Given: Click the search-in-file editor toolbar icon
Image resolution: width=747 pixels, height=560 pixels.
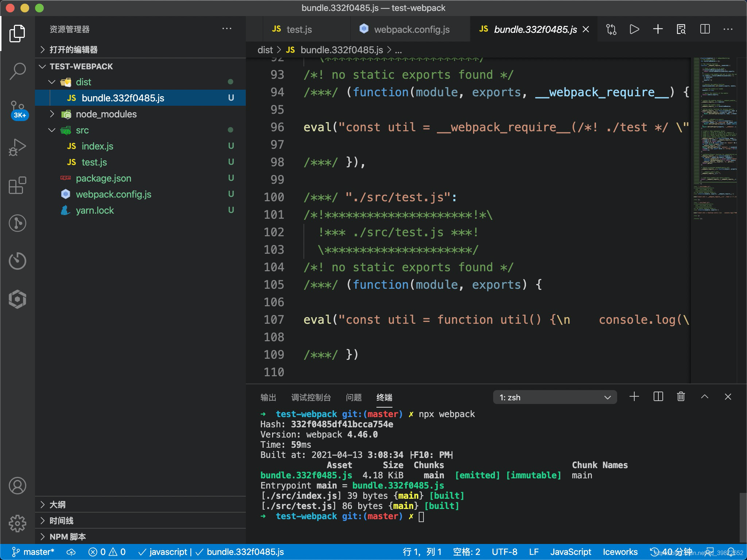Looking at the screenshot, I should pos(681,29).
